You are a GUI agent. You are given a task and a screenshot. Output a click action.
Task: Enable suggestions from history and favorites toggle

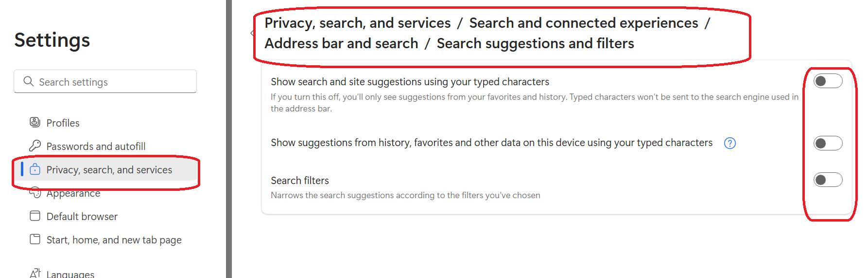[x=828, y=143]
